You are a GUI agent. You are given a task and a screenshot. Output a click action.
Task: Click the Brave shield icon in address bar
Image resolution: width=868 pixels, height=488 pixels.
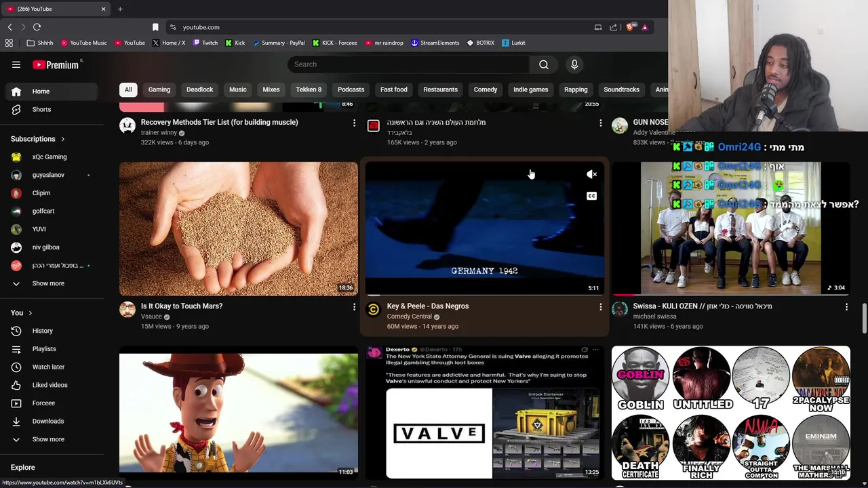point(630,27)
